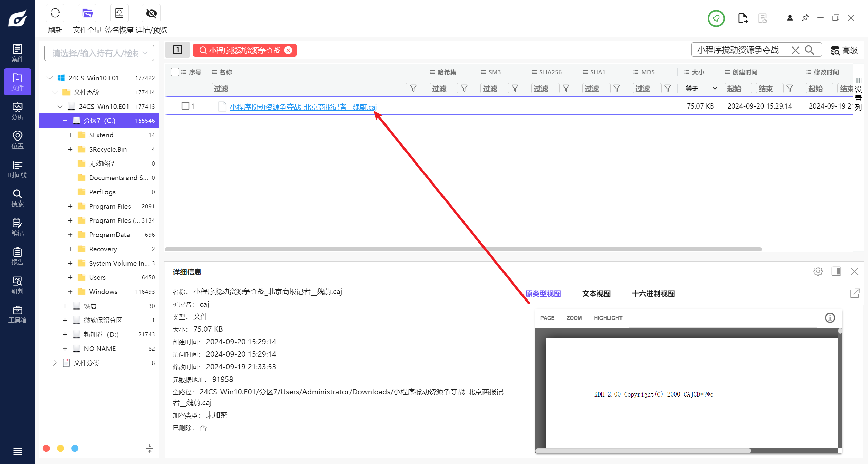Open the 等于 size comparison dropdown
This screenshot has width=868, height=464.
(701, 89)
